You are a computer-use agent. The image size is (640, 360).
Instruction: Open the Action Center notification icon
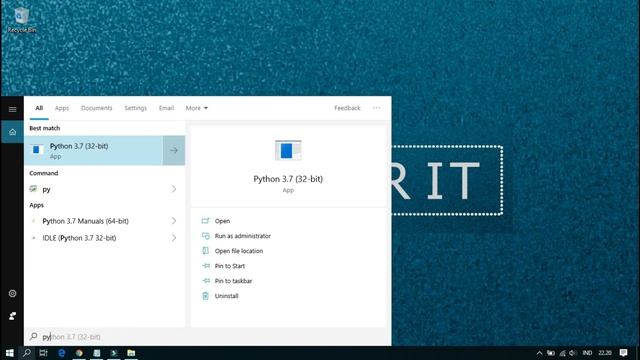(x=623, y=353)
